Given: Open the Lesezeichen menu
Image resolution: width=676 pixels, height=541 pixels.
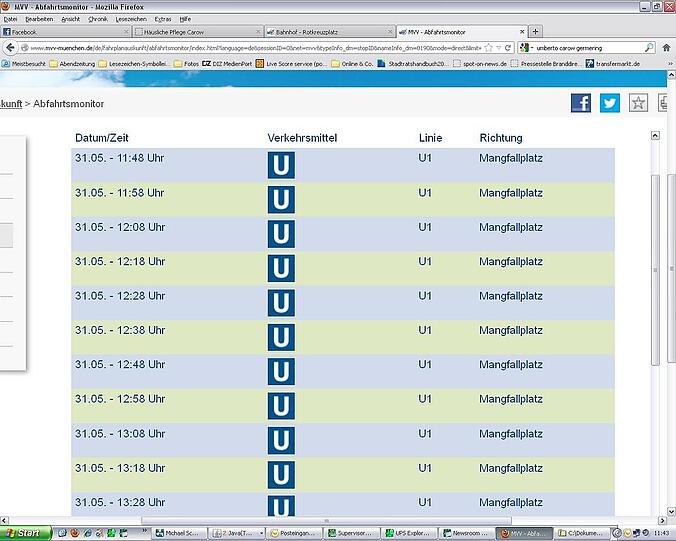Looking at the screenshot, I should click(x=130, y=19).
